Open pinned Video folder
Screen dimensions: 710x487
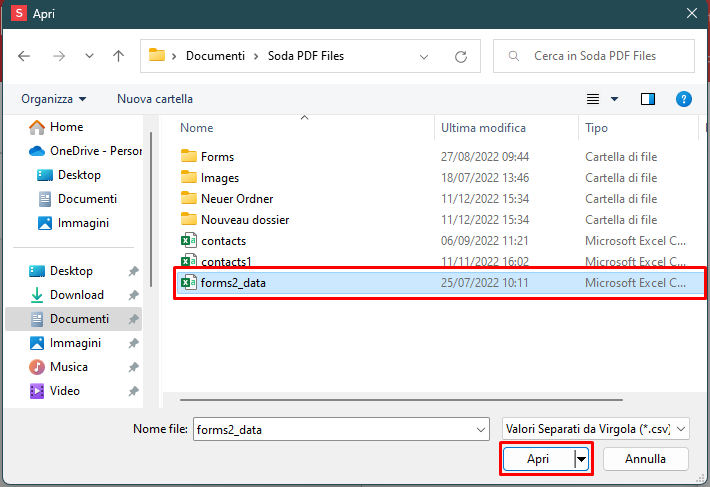[x=55, y=391]
